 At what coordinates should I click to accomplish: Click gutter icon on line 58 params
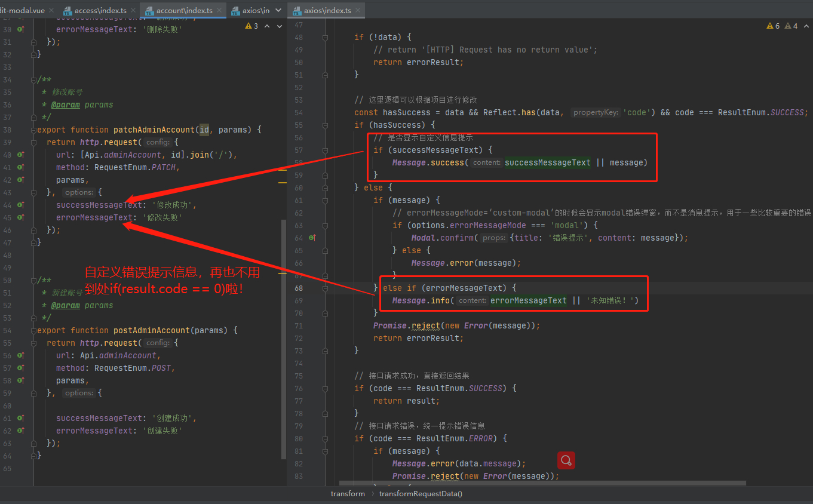coord(21,380)
